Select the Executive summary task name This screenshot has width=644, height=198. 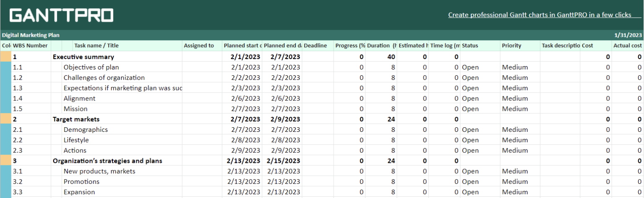tap(83, 57)
